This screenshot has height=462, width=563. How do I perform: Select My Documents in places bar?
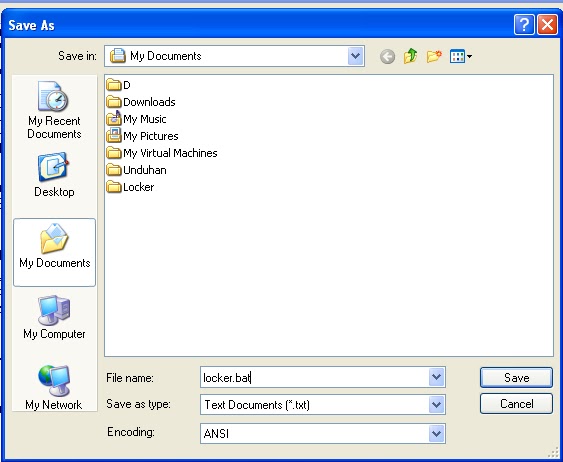[55, 252]
